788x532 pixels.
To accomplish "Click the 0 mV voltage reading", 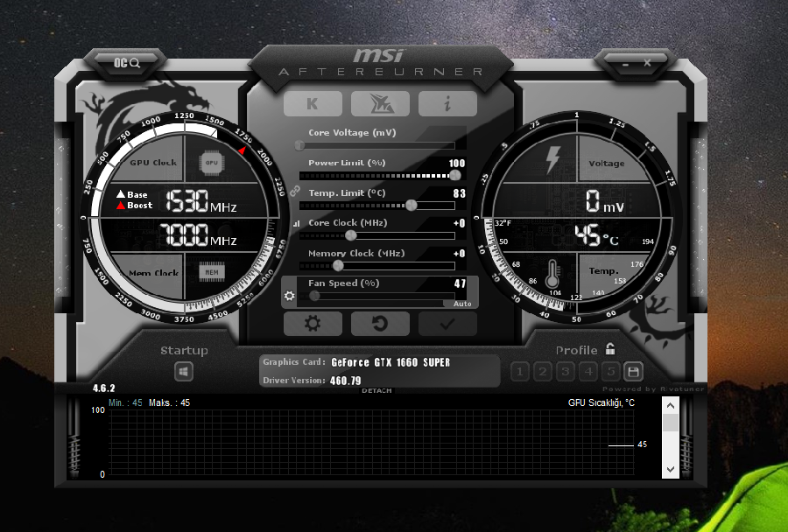I will point(605,201).
